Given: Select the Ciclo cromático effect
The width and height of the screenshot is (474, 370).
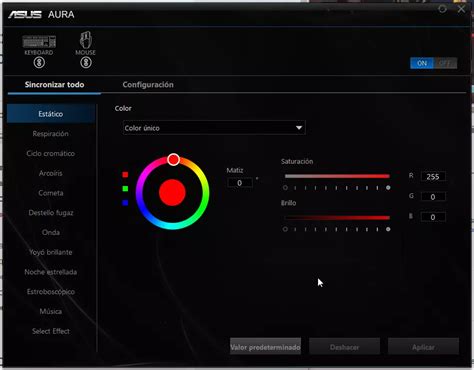Looking at the screenshot, I should 51,153.
